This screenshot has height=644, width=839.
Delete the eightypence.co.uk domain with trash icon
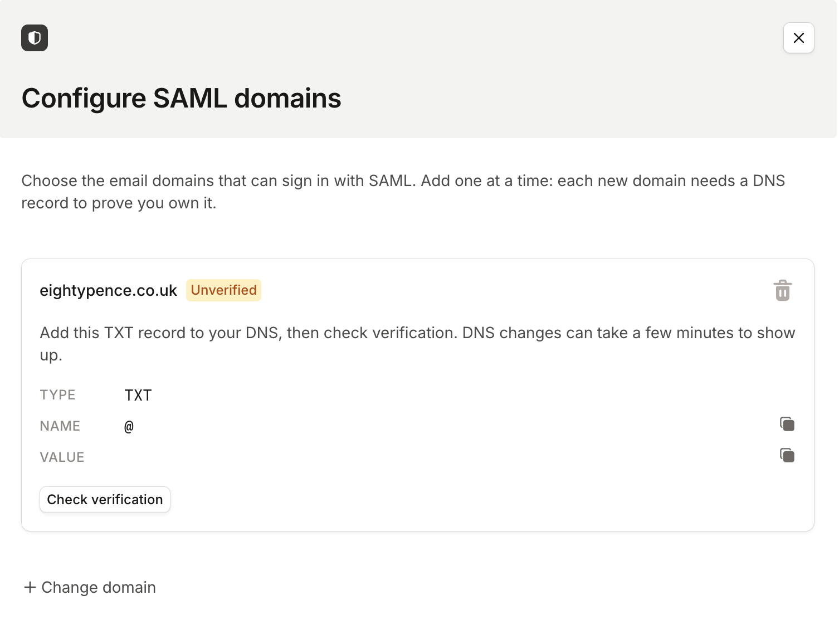click(782, 290)
